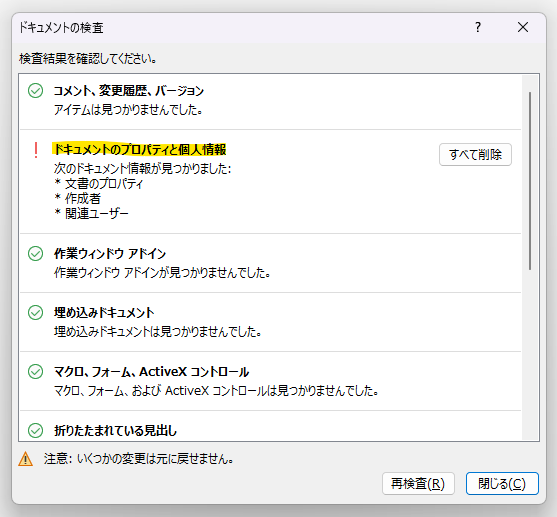
Task: Click the すべて削除 button
Action: (475, 155)
